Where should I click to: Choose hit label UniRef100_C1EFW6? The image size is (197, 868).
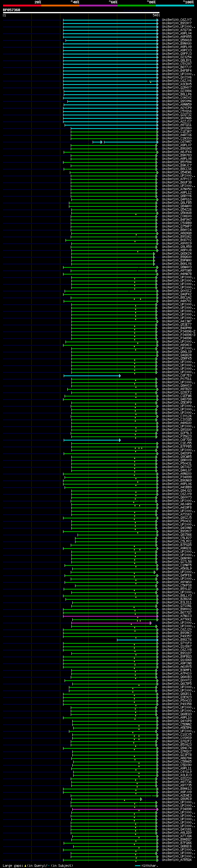point(176,396)
